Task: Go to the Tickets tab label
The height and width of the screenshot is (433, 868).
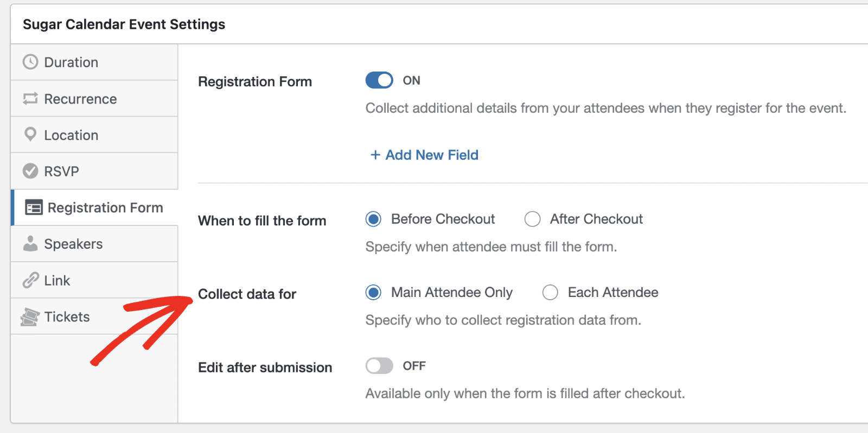Action: [x=67, y=317]
